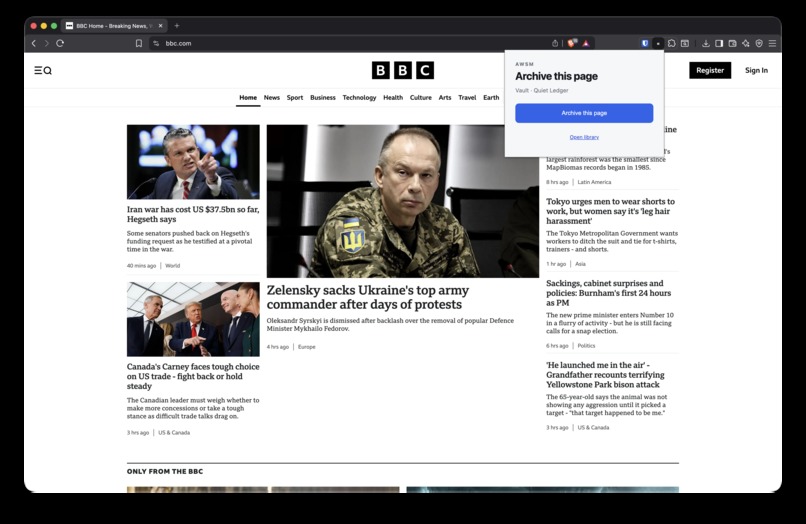Go to the Health section

393,97
